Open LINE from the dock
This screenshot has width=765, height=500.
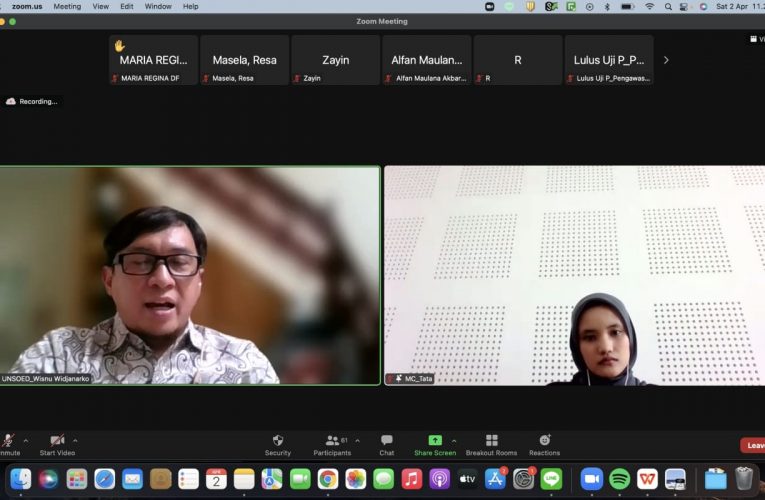(x=551, y=479)
